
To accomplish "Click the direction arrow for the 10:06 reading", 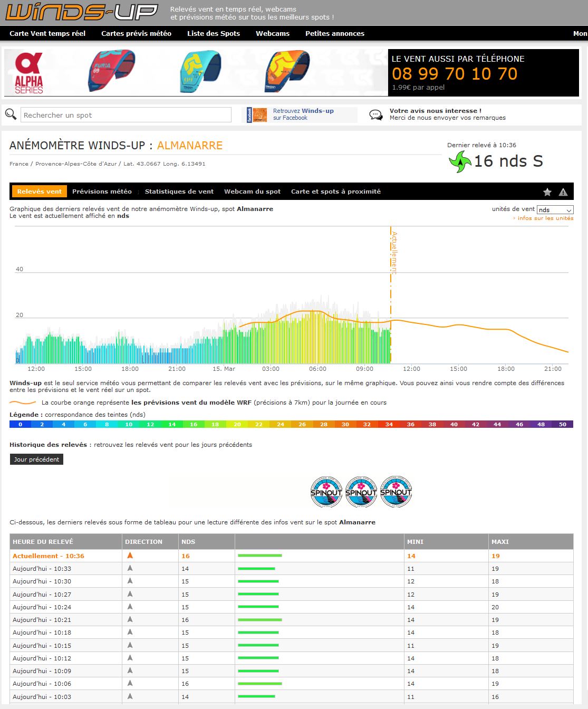I will point(130,683).
